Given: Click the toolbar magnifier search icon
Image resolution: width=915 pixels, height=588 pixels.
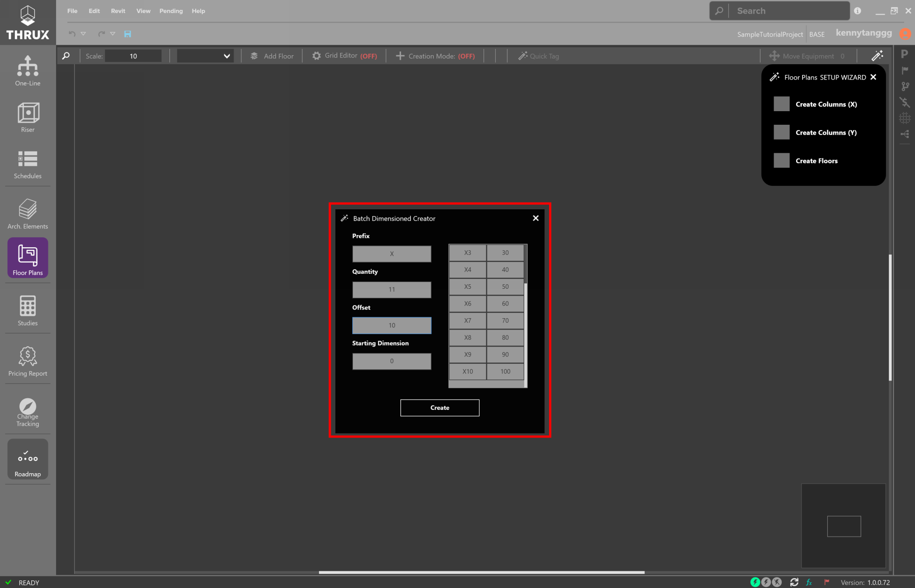Looking at the screenshot, I should click(x=66, y=56).
